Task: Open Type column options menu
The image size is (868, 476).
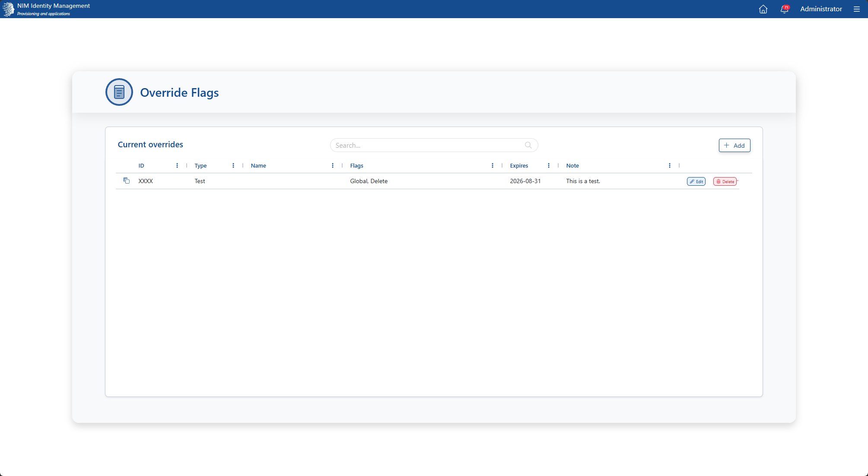Action: coord(233,165)
